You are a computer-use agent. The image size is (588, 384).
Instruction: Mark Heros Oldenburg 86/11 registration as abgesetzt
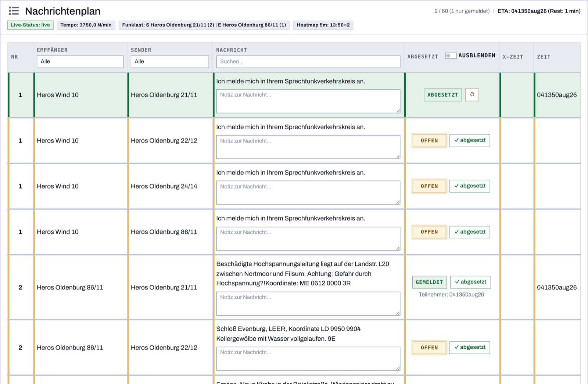pyautogui.click(x=470, y=232)
